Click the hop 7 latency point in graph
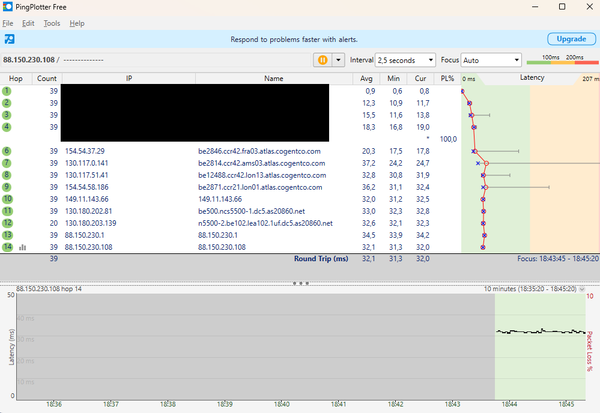This screenshot has width=600, height=413. click(x=486, y=163)
